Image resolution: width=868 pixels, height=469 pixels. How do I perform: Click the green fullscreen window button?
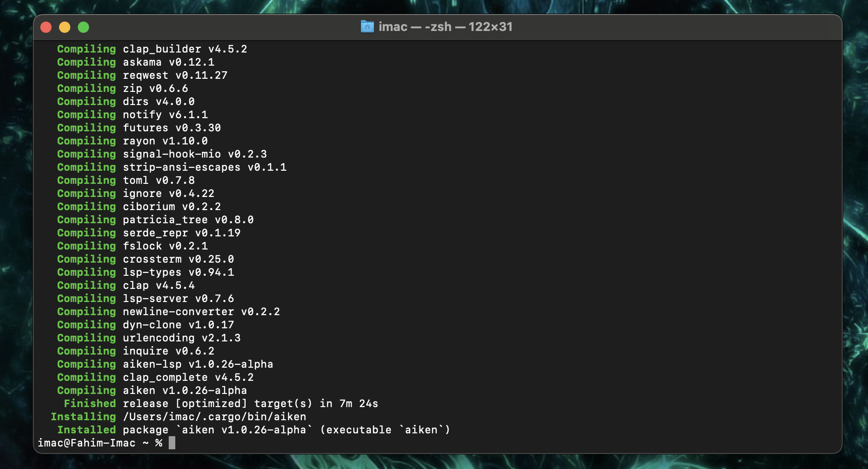coord(83,27)
